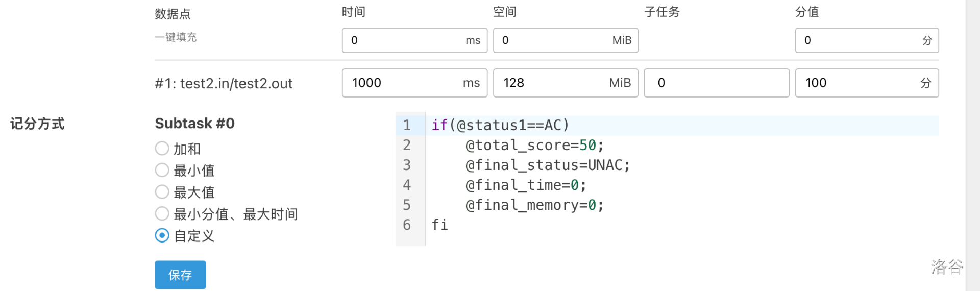The width and height of the screenshot is (980, 291).
Task: Focus the one-click fill score input
Action: (x=857, y=40)
